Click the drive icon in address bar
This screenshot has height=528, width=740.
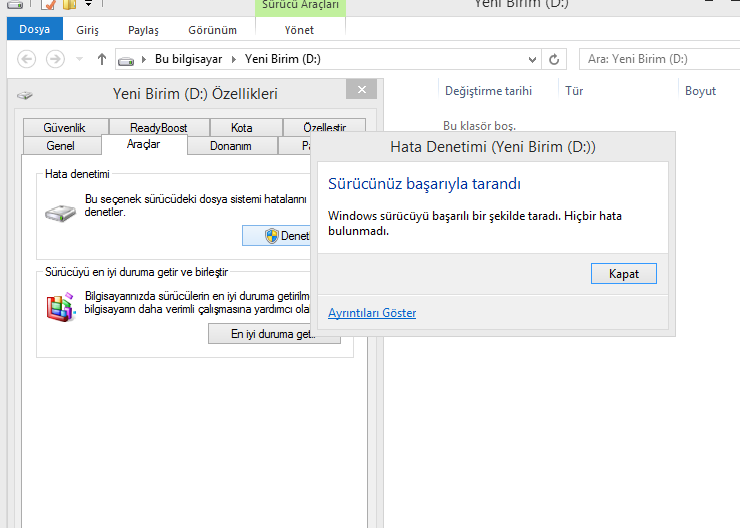pos(126,60)
